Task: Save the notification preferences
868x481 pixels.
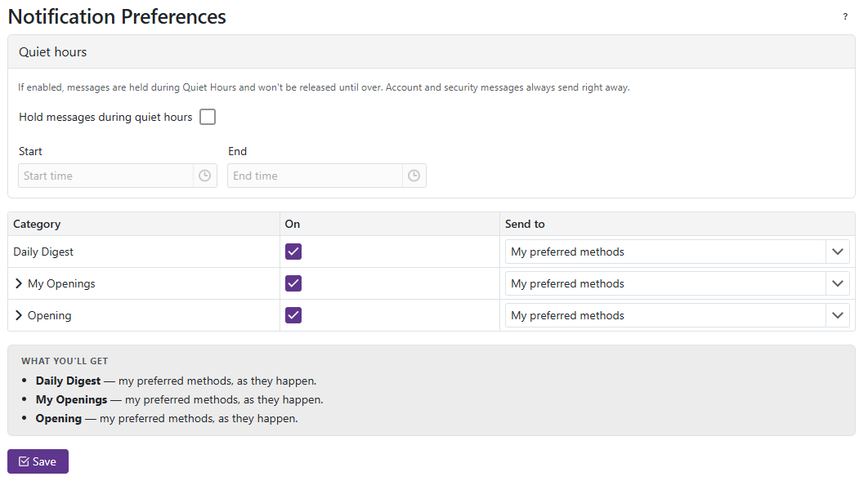Action: [x=38, y=461]
